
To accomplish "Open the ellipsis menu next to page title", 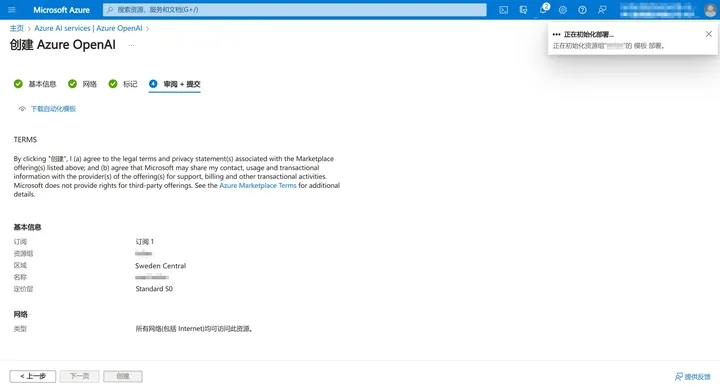I will [x=131, y=45].
